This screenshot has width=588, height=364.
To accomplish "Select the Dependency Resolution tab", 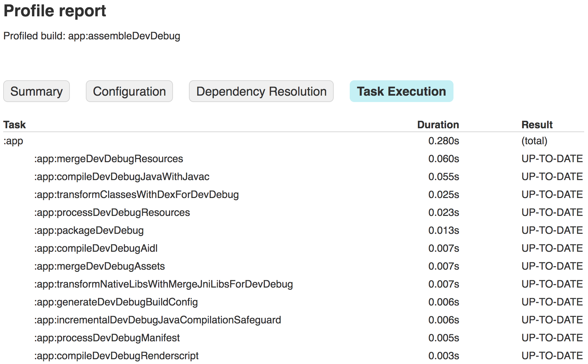I will (x=261, y=91).
